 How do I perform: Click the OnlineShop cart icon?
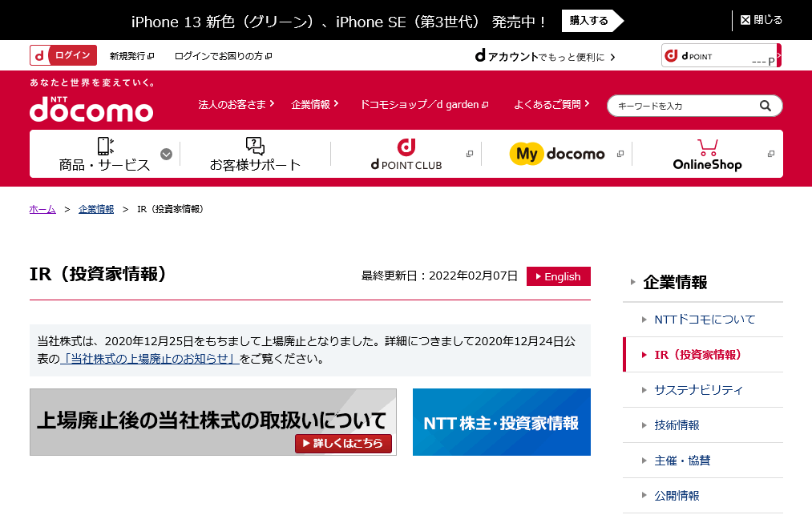[707, 147]
